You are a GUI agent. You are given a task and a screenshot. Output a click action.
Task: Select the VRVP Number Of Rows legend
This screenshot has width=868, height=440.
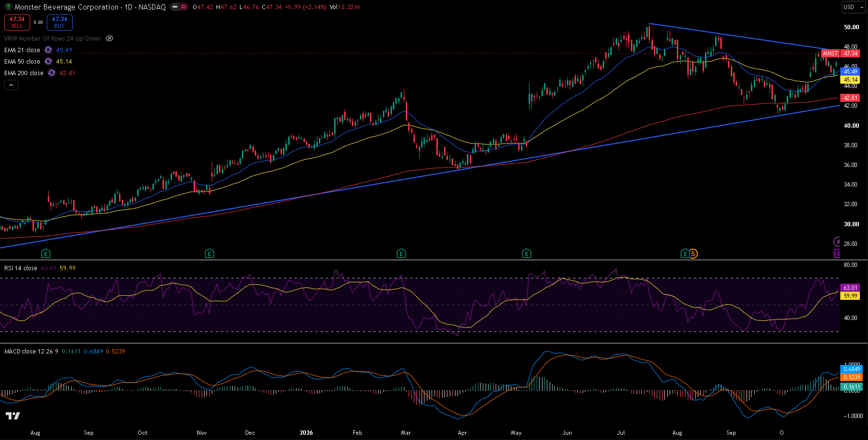point(53,38)
